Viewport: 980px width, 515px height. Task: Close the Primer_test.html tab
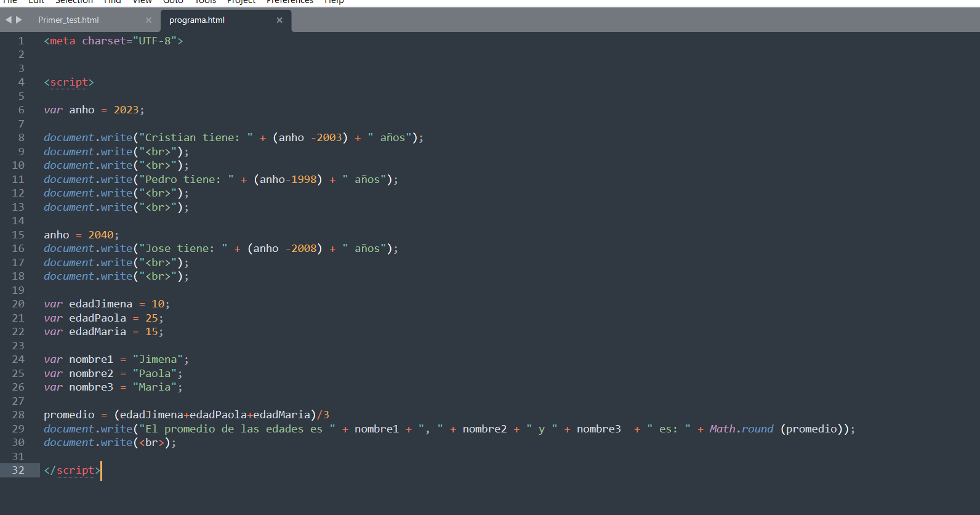148,20
